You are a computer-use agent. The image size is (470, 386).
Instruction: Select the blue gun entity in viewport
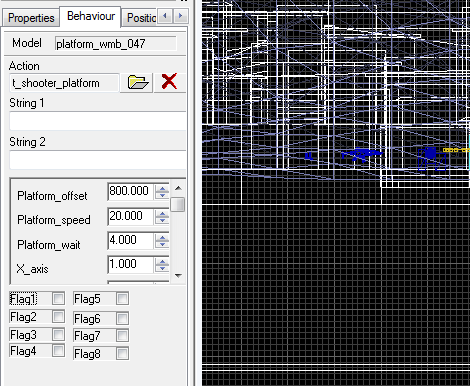pos(362,154)
